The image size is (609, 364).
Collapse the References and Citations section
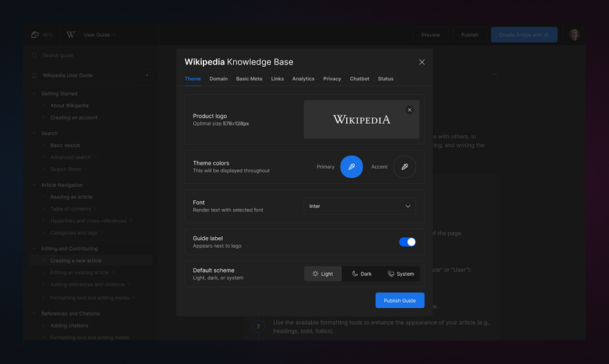point(34,314)
